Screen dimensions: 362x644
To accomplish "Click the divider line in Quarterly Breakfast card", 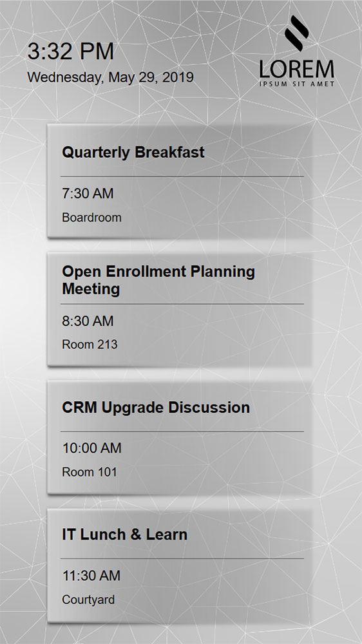I will point(182,176).
